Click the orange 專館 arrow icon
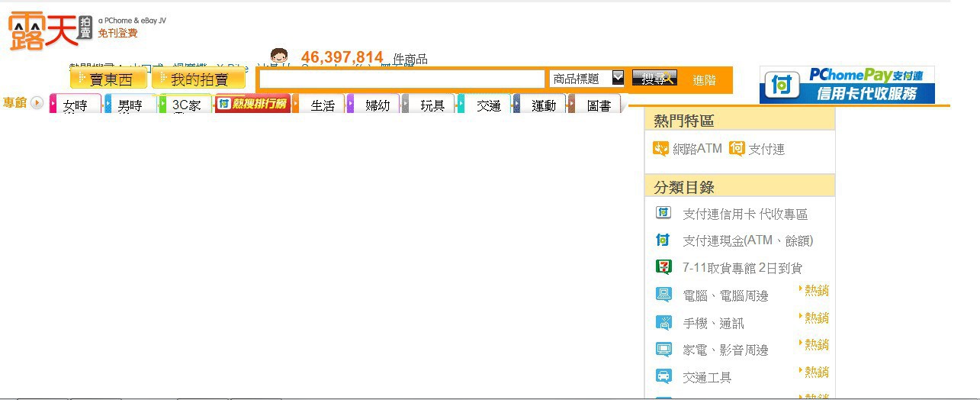This screenshot has width=980, height=400. coord(37,102)
